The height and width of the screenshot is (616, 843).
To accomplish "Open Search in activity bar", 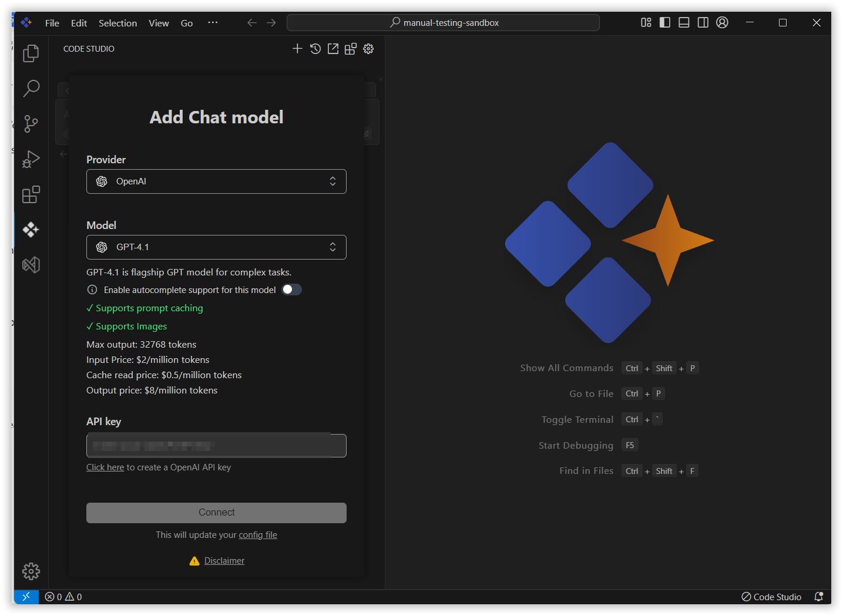I will click(x=31, y=89).
